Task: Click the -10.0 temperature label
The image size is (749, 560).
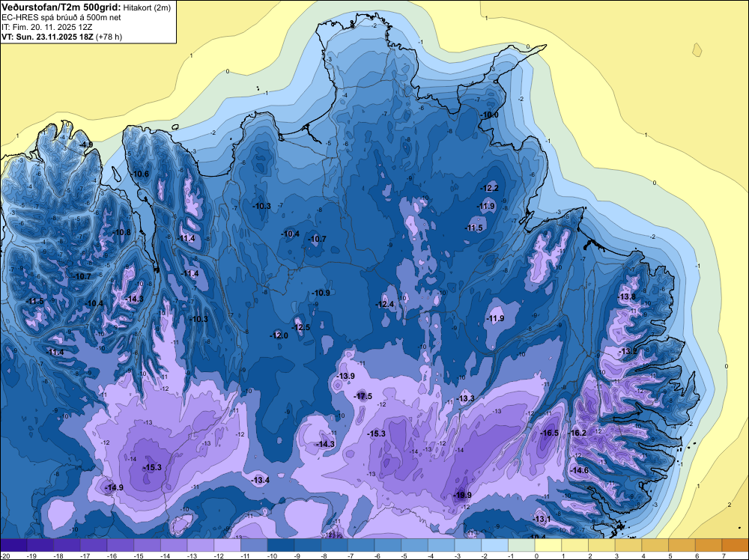Action: click(489, 115)
